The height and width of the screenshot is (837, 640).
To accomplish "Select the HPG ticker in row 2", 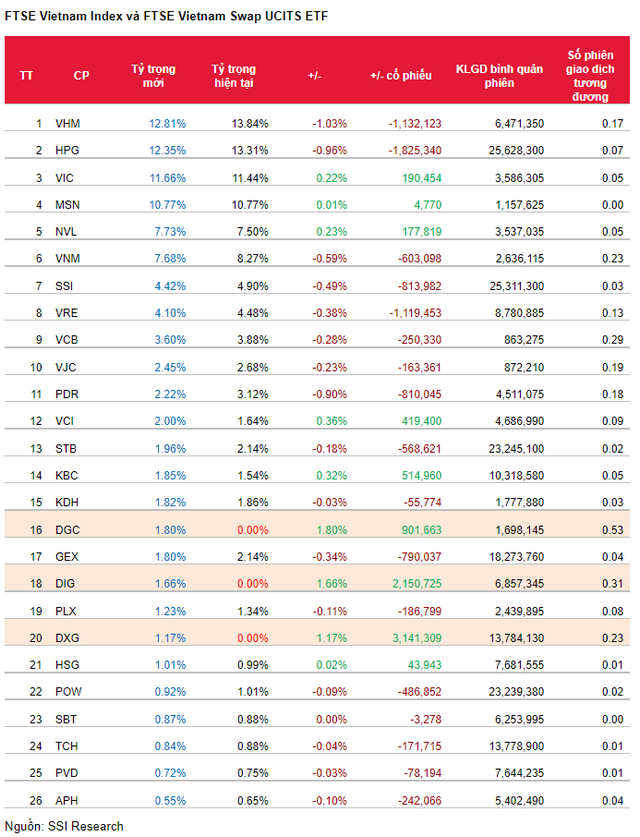I will pyautogui.click(x=67, y=151).
